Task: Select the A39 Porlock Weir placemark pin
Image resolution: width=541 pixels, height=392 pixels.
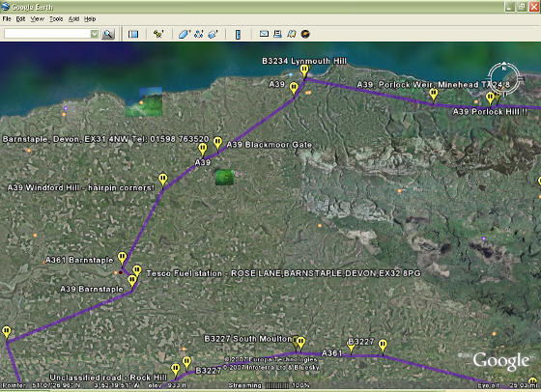Action: click(434, 95)
